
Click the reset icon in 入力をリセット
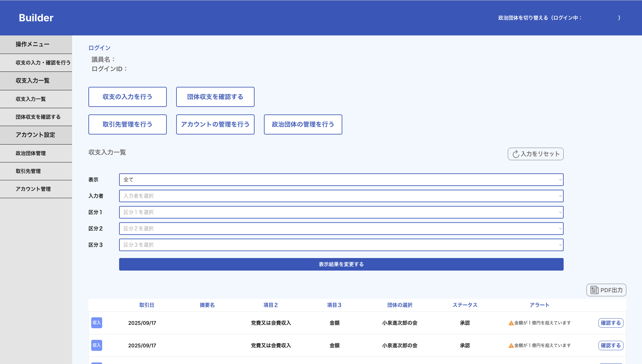click(516, 154)
